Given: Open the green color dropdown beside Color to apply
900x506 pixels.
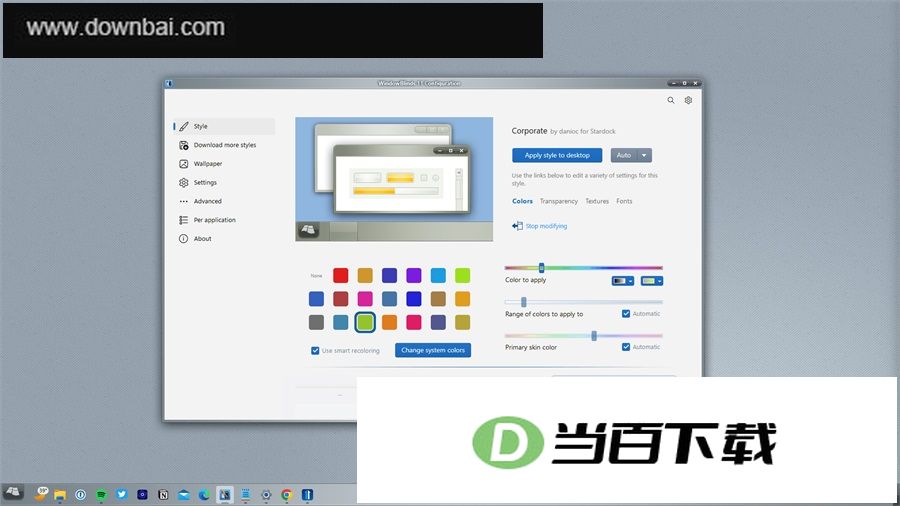Looking at the screenshot, I should (x=652, y=281).
